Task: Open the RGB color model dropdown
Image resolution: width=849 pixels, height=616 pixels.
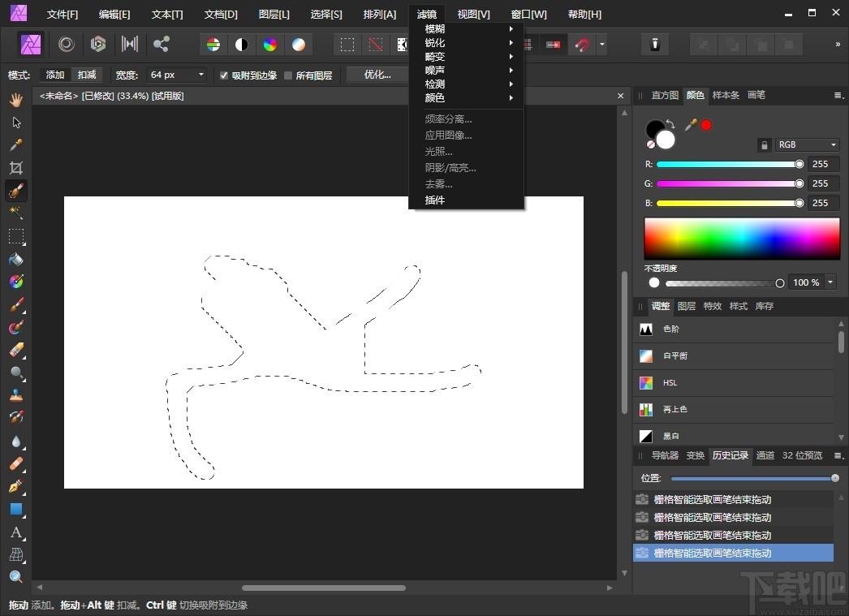Action: (x=807, y=145)
